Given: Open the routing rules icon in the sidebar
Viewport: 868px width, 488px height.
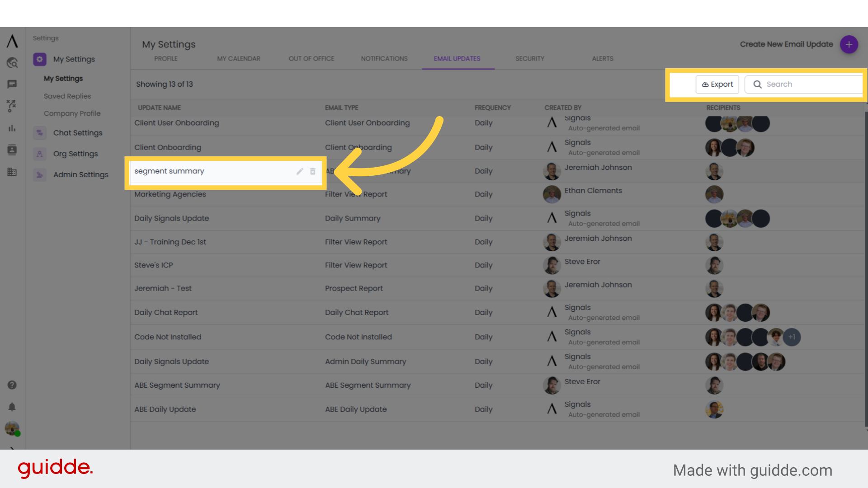Looking at the screenshot, I should point(12,106).
